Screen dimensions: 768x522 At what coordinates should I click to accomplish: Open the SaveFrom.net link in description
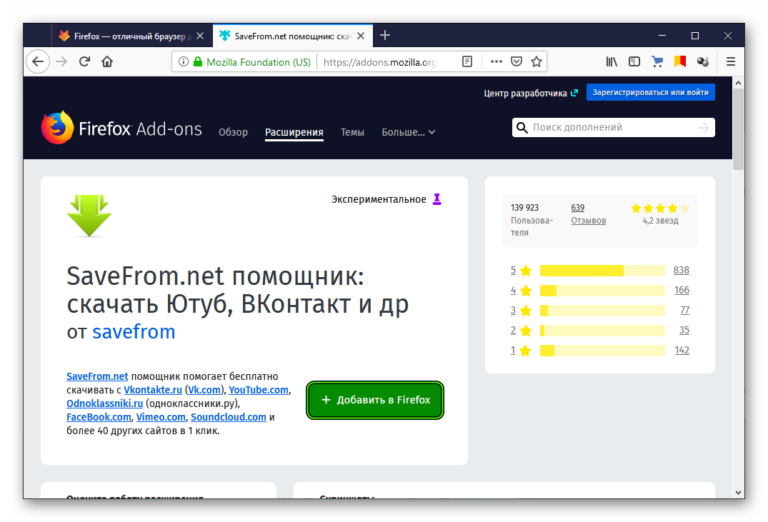click(97, 376)
